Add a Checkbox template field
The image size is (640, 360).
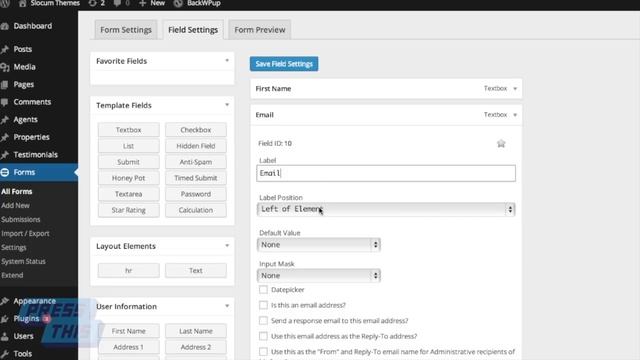tap(196, 130)
